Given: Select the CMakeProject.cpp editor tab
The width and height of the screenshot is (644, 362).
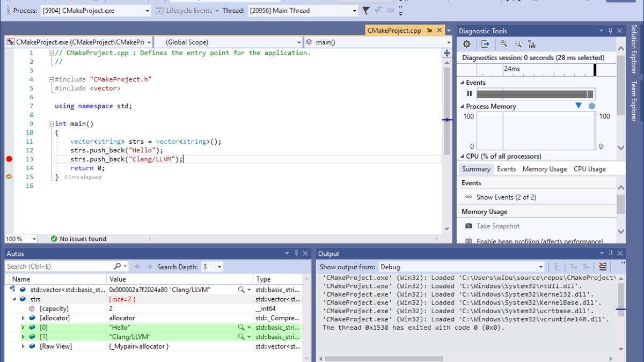Looking at the screenshot, I should pyautogui.click(x=394, y=31).
